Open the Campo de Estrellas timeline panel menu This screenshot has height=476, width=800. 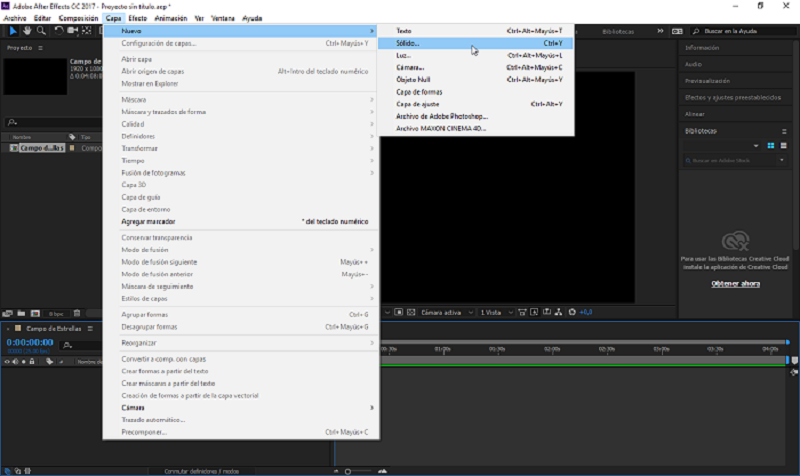[x=90, y=329]
